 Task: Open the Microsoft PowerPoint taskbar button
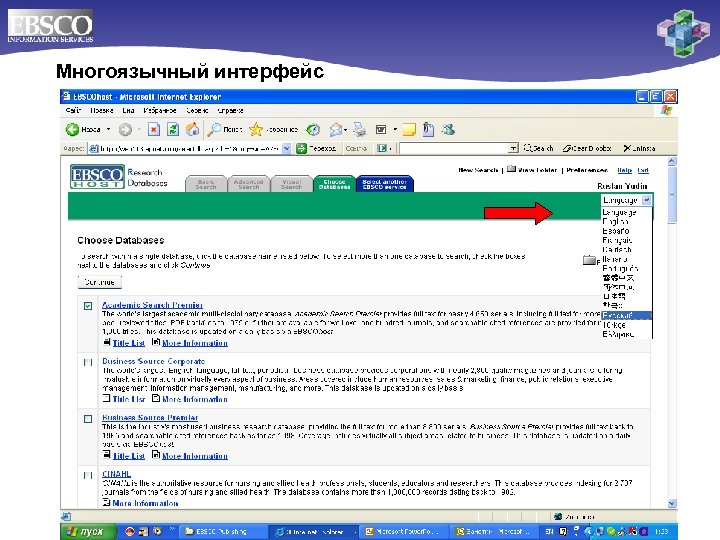tap(403, 531)
